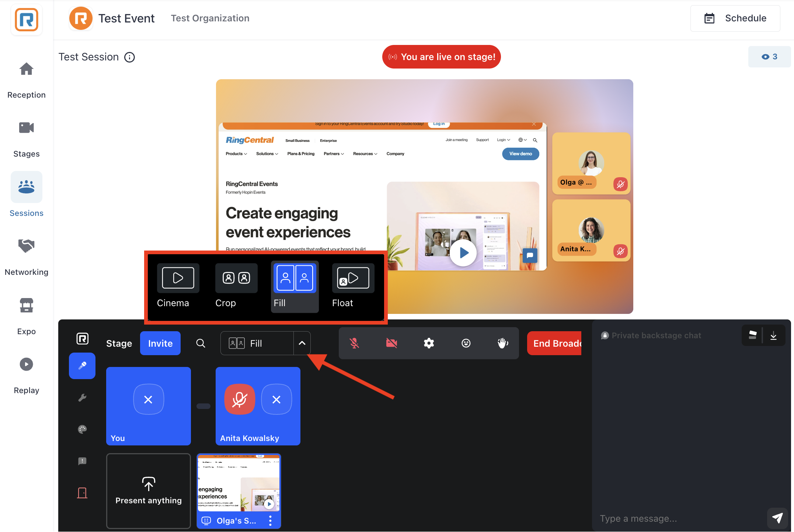Open Solutions menu in shared page
This screenshot has width=794, height=532.
[267, 154]
